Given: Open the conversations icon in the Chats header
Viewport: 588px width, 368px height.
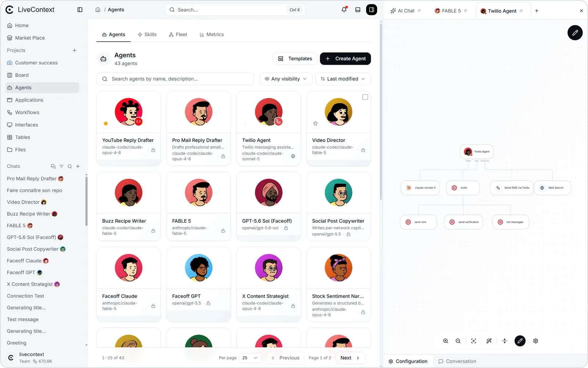Looking at the screenshot, I should (x=53, y=166).
